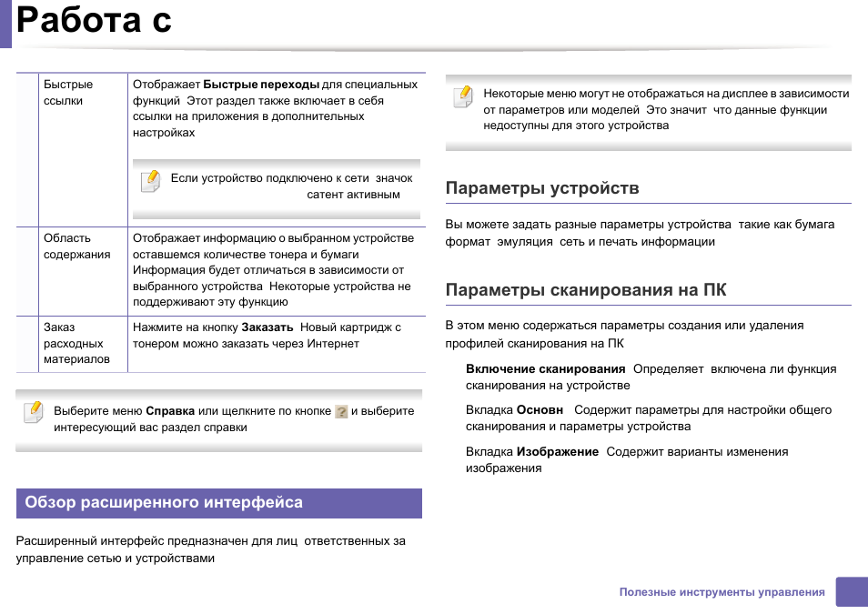Click the Основн tab label text
This screenshot has width=868, height=614.
[x=540, y=410]
